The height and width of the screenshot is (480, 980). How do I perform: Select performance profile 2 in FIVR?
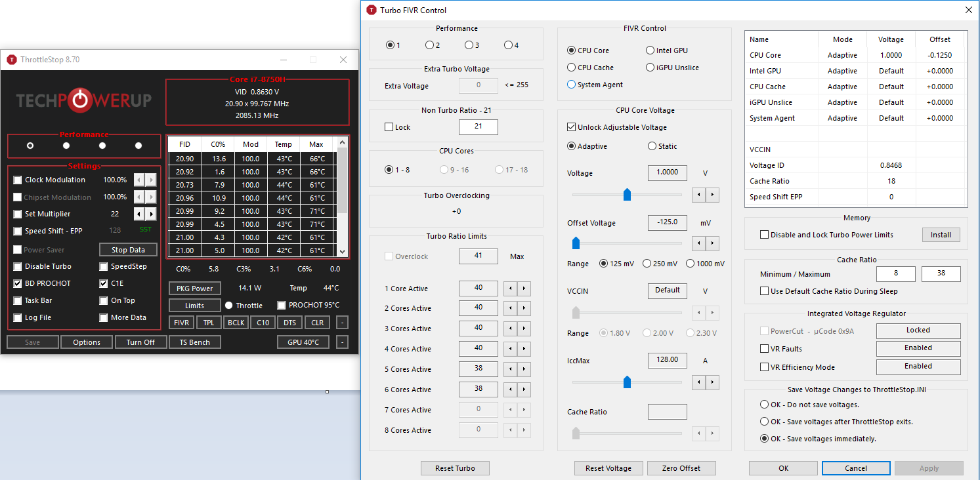(x=429, y=45)
